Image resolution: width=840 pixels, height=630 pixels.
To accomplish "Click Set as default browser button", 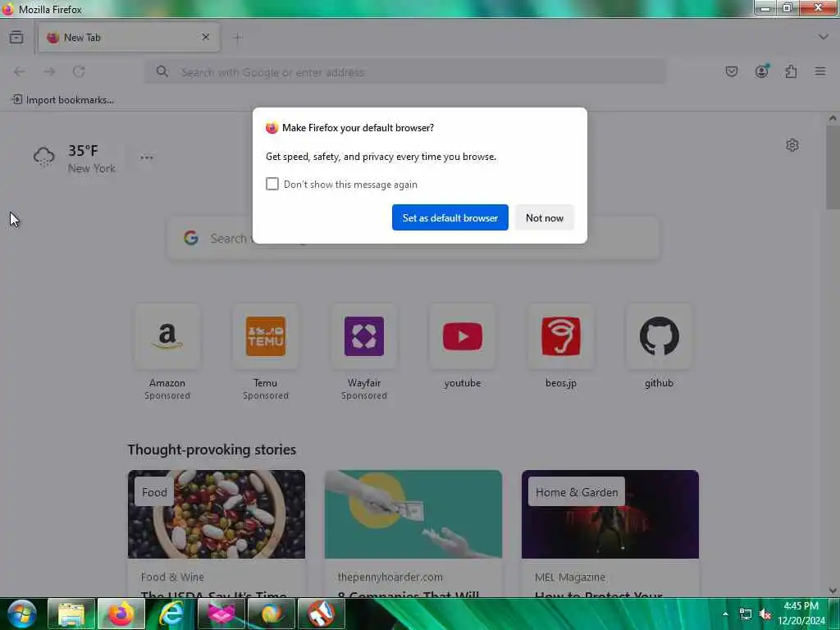I will (450, 217).
